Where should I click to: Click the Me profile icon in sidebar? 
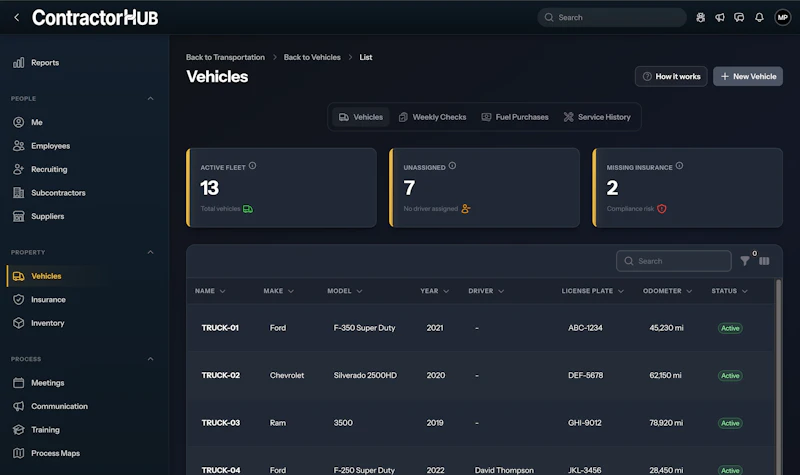(x=18, y=122)
